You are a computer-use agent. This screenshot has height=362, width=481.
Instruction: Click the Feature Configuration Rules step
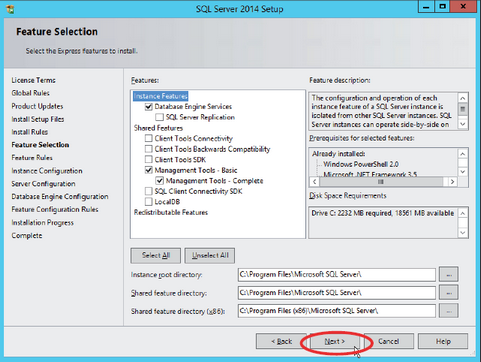click(x=55, y=209)
